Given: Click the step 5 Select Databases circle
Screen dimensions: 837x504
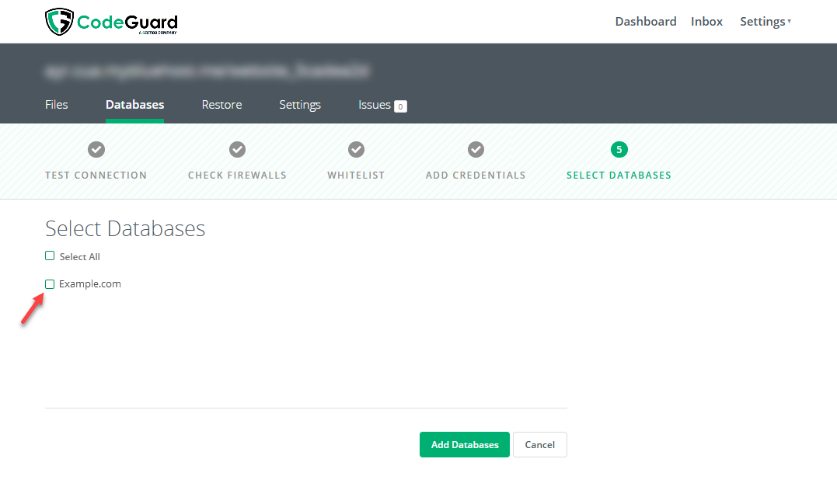Looking at the screenshot, I should click(619, 149).
